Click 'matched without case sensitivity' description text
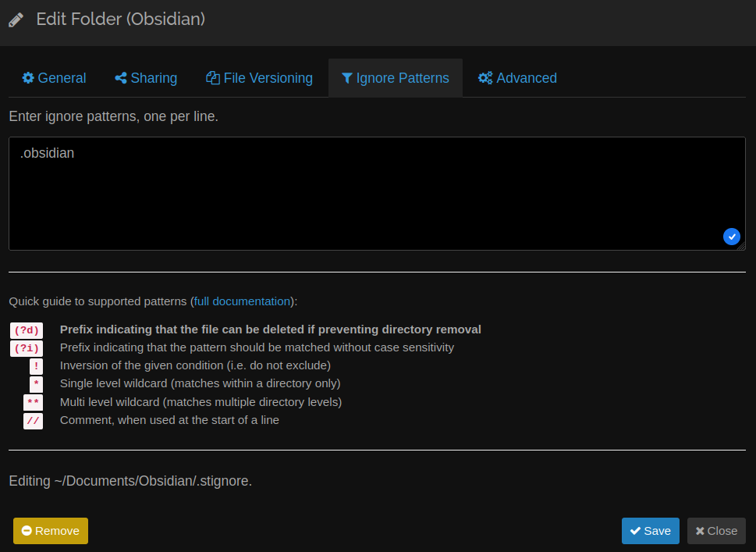Screen dimensions: 756x552 (257, 347)
